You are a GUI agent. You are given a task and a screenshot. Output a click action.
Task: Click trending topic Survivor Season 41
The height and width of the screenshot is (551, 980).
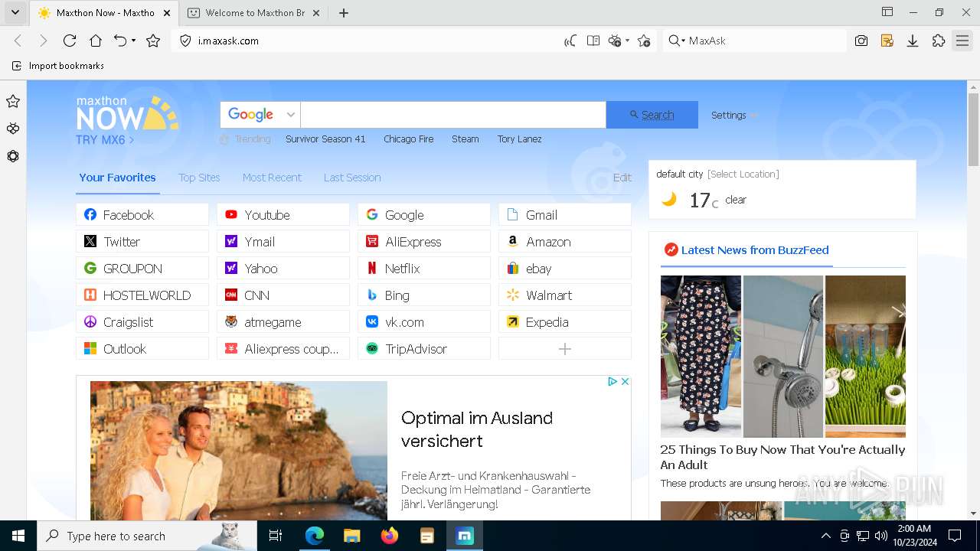(325, 139)
